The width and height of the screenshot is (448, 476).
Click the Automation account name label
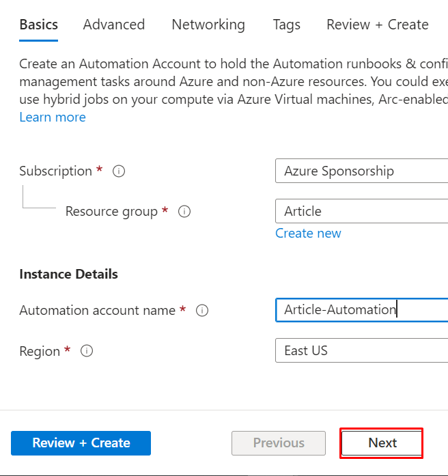(98, 311)
